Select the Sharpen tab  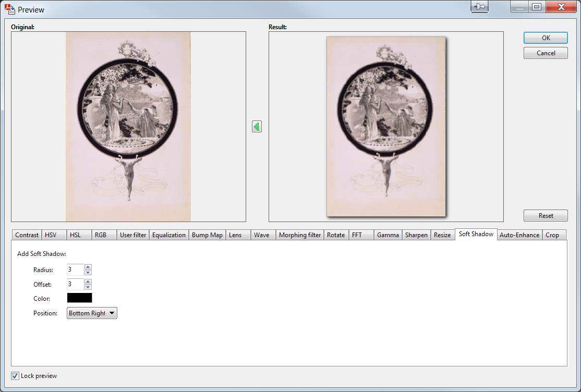[x=416, y=235]
